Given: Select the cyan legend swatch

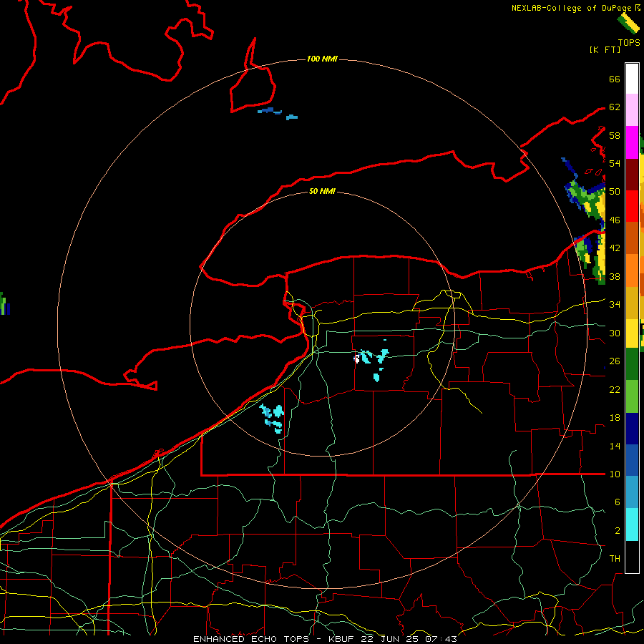Looking at the screenshot, I should point(632,525).
